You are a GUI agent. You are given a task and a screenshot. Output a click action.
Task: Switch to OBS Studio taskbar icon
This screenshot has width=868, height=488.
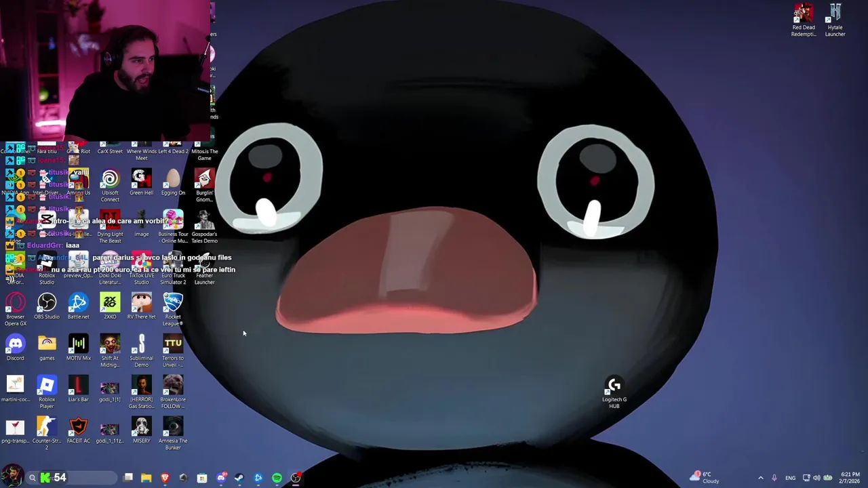coord(296,478)
